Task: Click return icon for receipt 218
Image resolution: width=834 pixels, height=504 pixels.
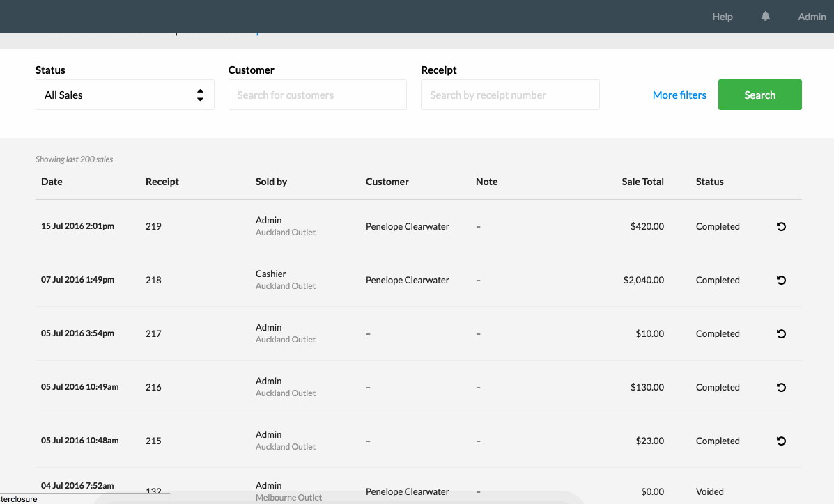Action: click(x=781, y=280)
